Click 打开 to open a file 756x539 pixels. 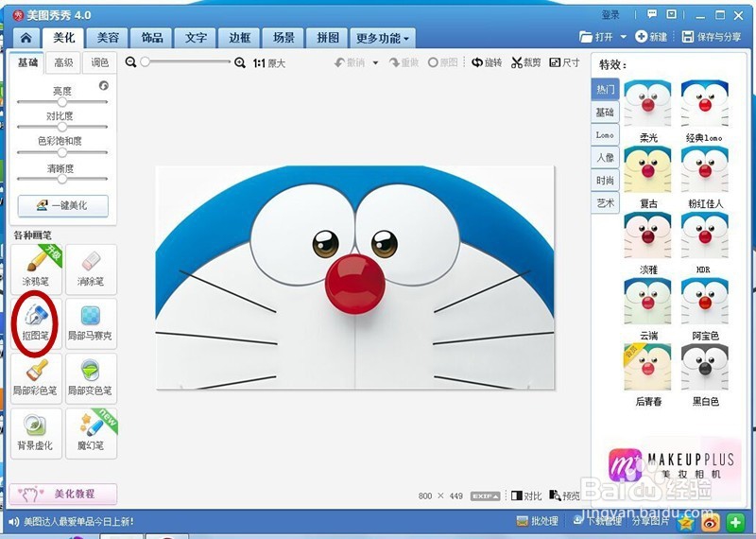point(596,37)
